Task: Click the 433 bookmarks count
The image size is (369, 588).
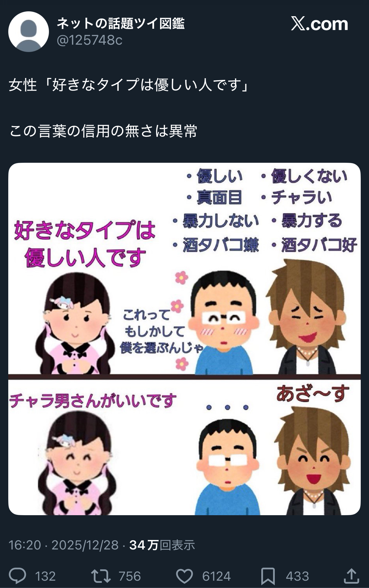Action: (297, 576)
